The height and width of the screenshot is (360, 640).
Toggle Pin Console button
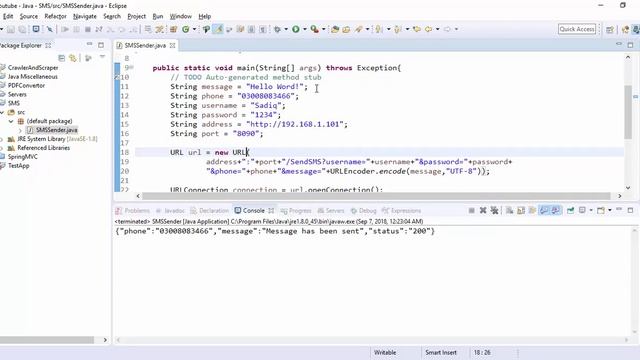click(570, 210)
